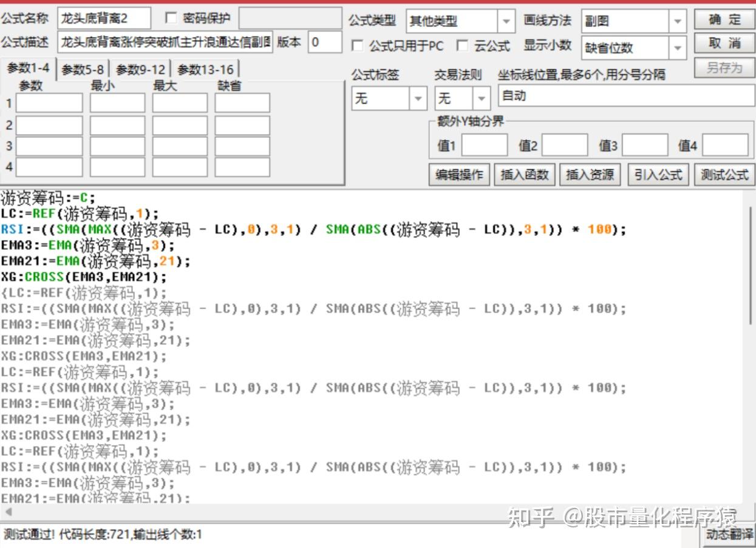Click the 值3 input field

pos(645,146)
